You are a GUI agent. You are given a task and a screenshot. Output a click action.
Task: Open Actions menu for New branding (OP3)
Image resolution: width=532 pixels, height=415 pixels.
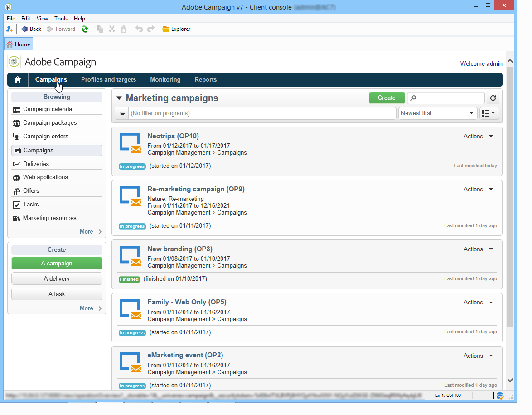coord(478,249)
